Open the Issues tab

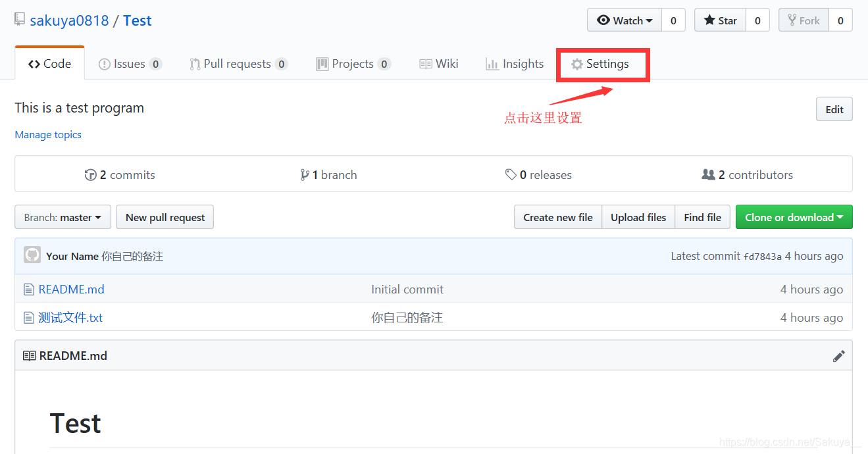pos(130,64)
